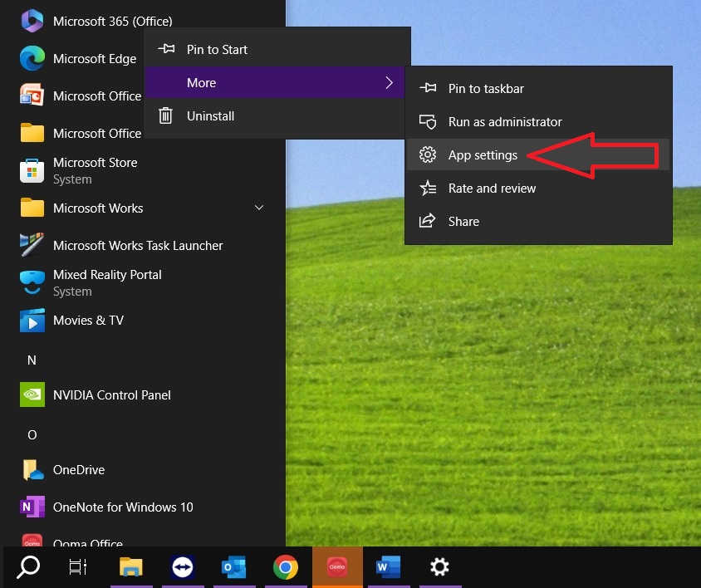Open OneNote for Windows 10 icon
701x588 pixels.
[x=32, y=507]
